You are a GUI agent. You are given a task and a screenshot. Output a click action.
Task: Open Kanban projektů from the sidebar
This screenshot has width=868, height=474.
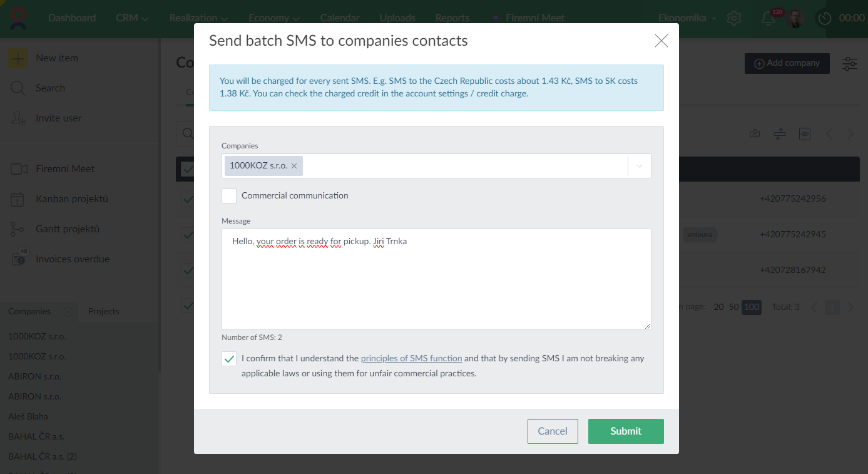71,199
